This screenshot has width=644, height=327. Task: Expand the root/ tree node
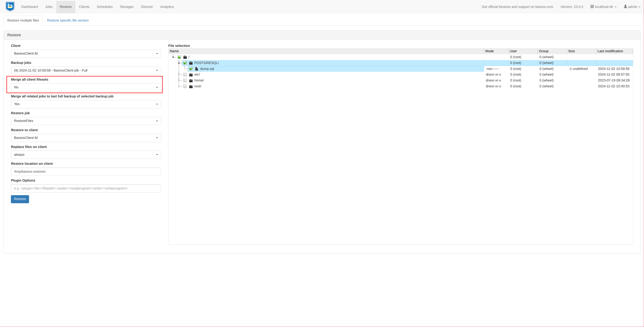click(x=179, y=86)
